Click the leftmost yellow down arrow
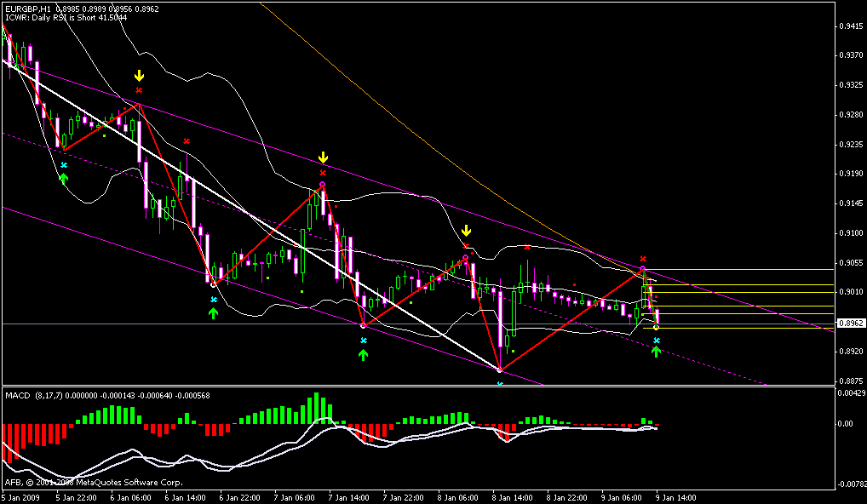Viewport: 867px width, 504px height. 139,76
